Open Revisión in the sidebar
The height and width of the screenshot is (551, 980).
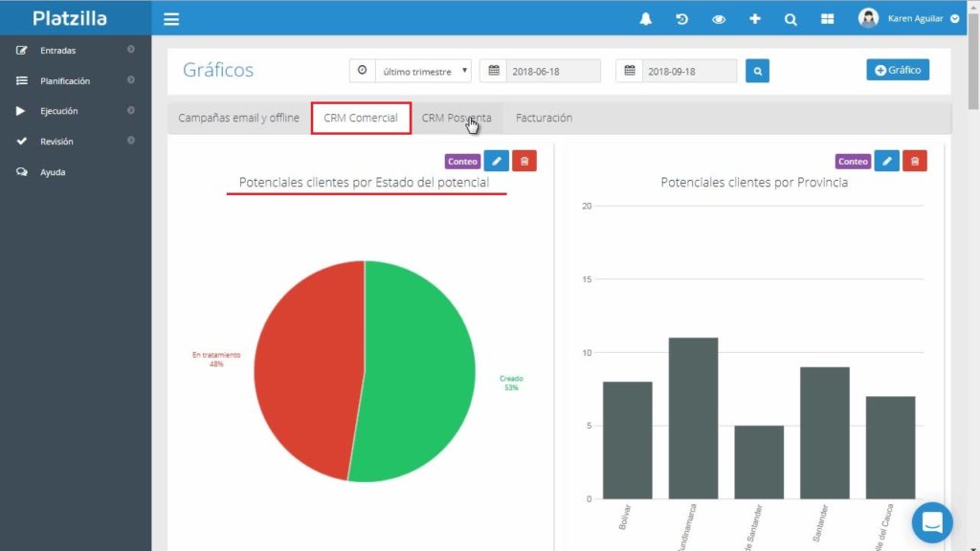pyautogui.click(x=56, y=142)
